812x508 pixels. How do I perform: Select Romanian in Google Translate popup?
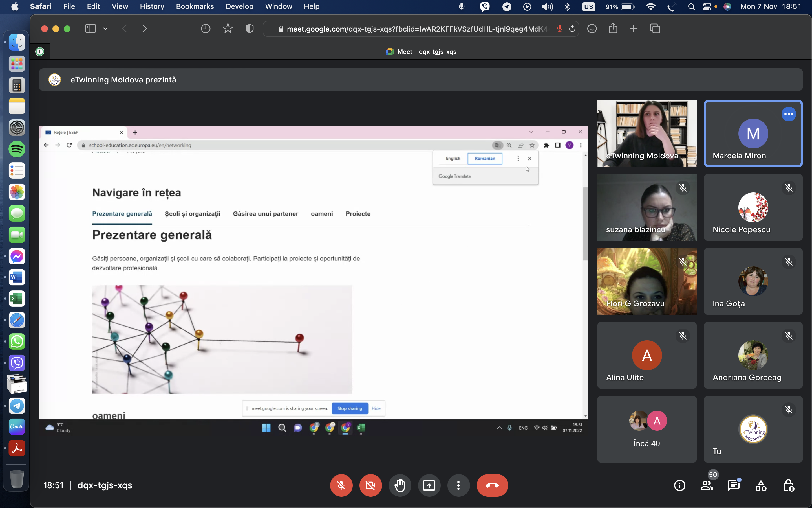point(485,158)
